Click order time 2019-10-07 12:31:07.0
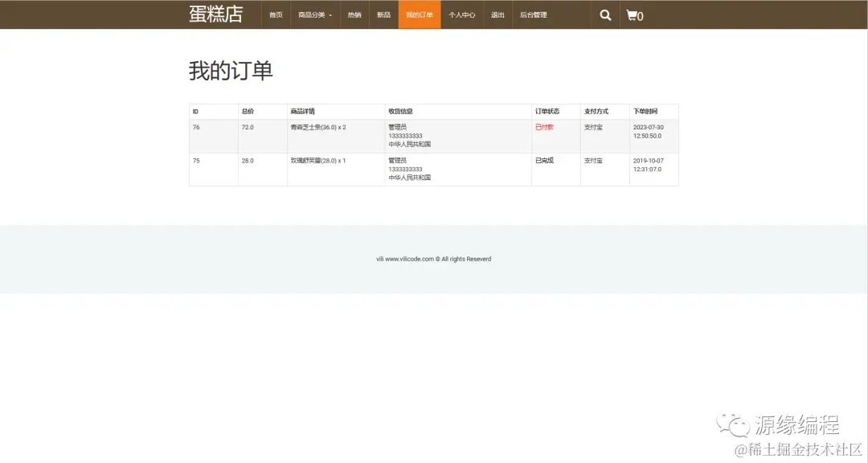The height and width of the screenshot is (463, 868). pyautogui.click(x=649, y=165)
